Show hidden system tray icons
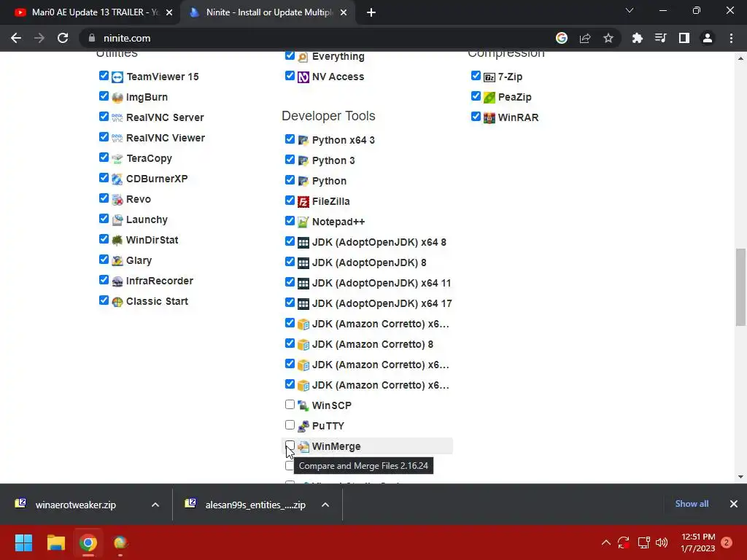This screenshot has height=560, width=747. [606, 542]
